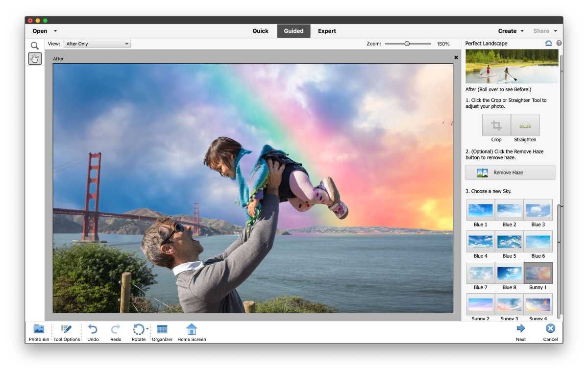Show Tool Options
The image size is (588, 375).
(x=66, y=332)
